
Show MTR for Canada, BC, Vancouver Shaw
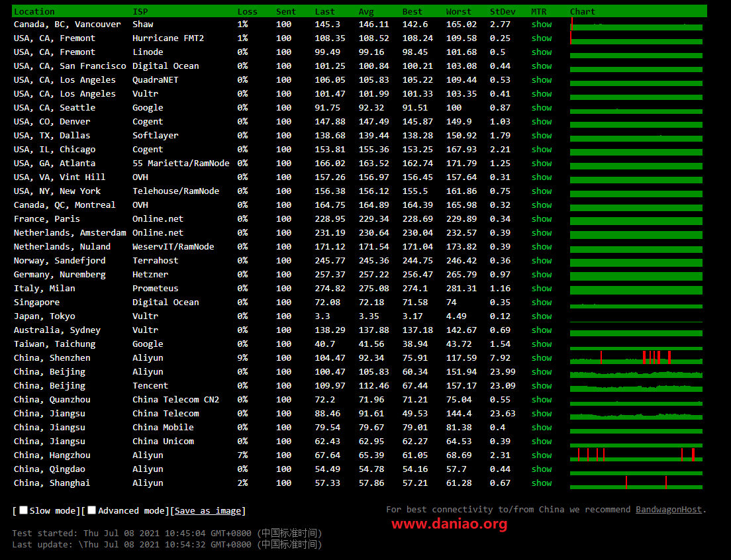[541, 24]
